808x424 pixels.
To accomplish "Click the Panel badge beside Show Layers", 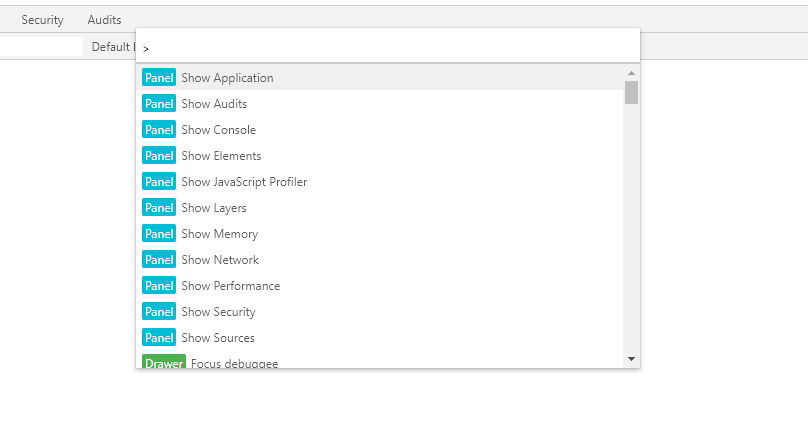I will tap(159, 208).
